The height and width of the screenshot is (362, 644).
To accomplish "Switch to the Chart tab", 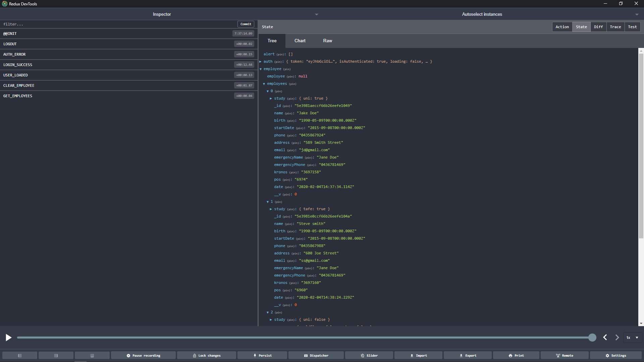I will click(300, 41).
